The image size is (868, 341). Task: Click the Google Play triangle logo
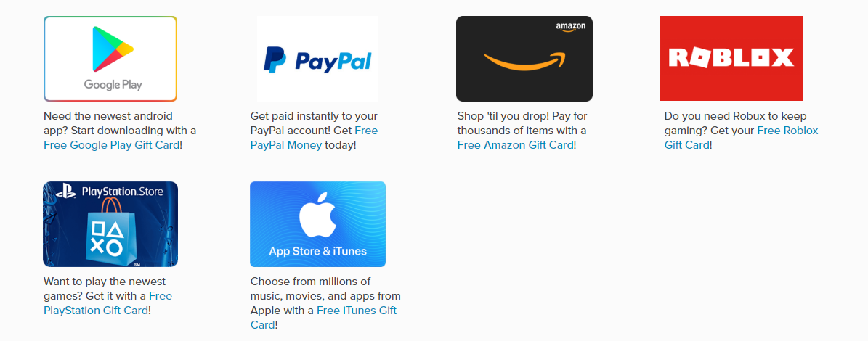pyautogui.click(x=113, y=49)
